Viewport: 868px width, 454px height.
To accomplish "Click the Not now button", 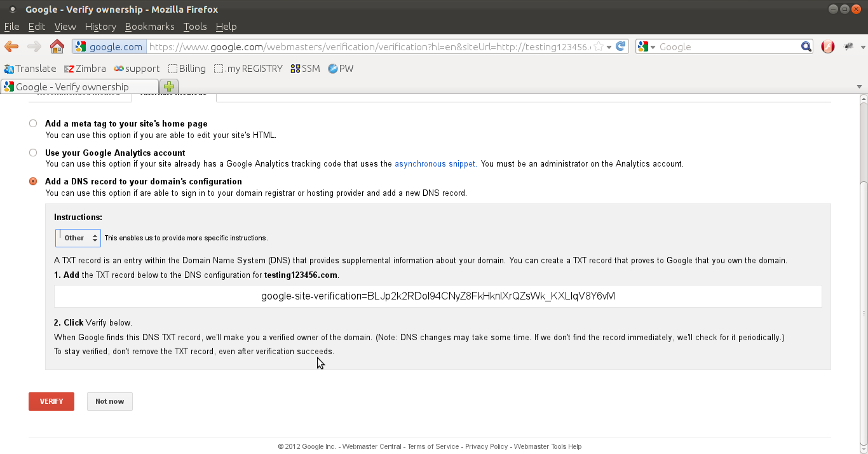I will point(110,401).
